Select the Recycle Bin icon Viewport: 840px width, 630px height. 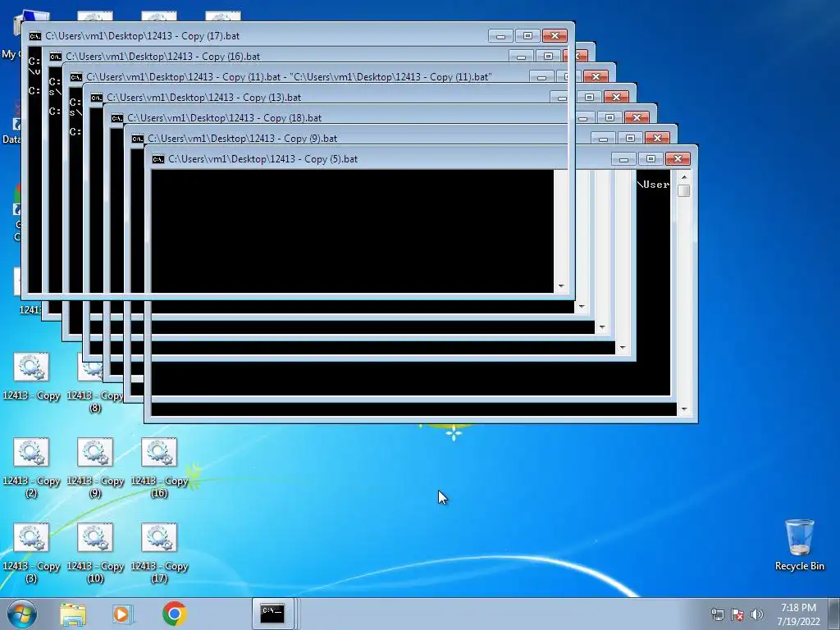[x=799, y=545]
